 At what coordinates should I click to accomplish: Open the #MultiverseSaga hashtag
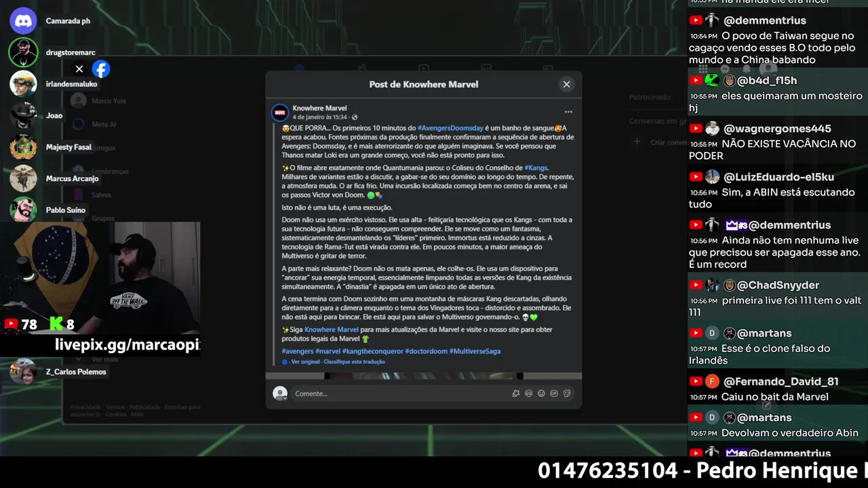tap(475, 351)
